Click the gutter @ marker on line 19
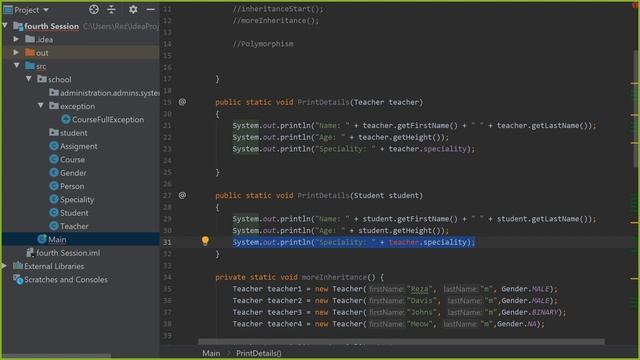This screenshot has width=640, height=360. [182, 102]
